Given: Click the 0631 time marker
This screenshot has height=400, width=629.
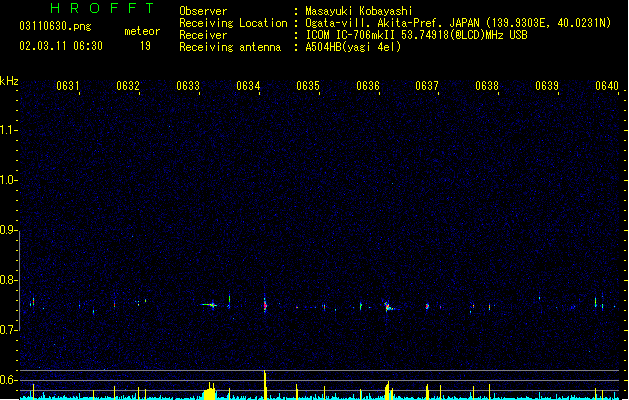Looking at the screenshot, I should point(67,86).
